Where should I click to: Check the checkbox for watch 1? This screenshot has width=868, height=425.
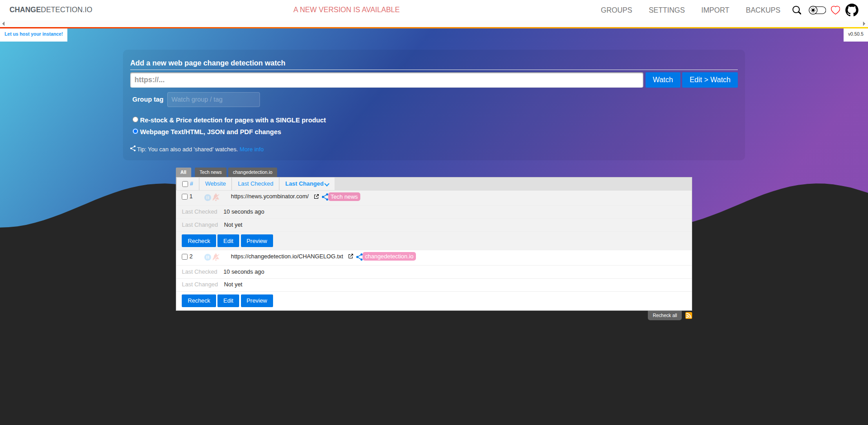point(184,197)
